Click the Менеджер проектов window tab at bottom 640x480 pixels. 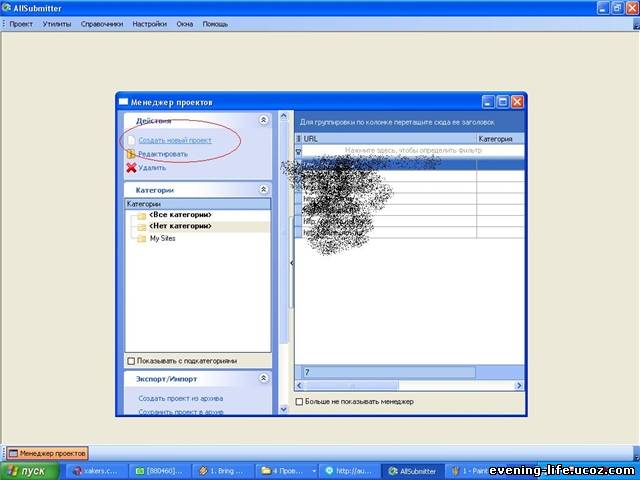[x=47, y=453]
